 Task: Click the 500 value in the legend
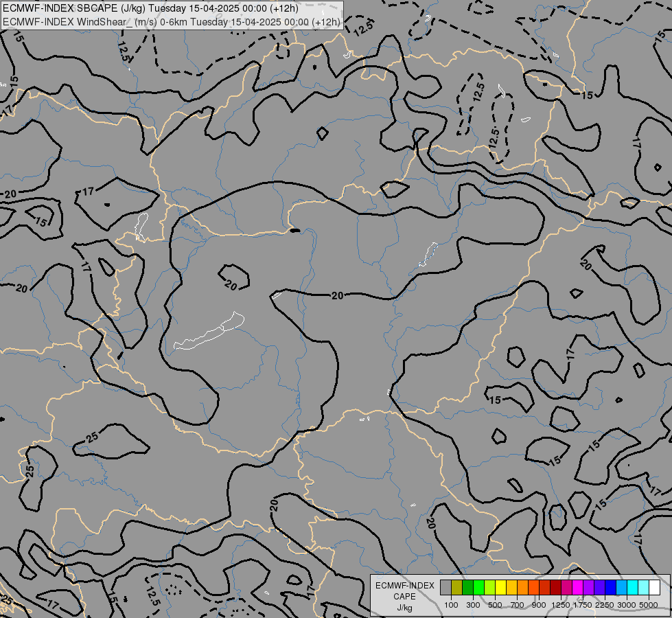tap(495, 605)
